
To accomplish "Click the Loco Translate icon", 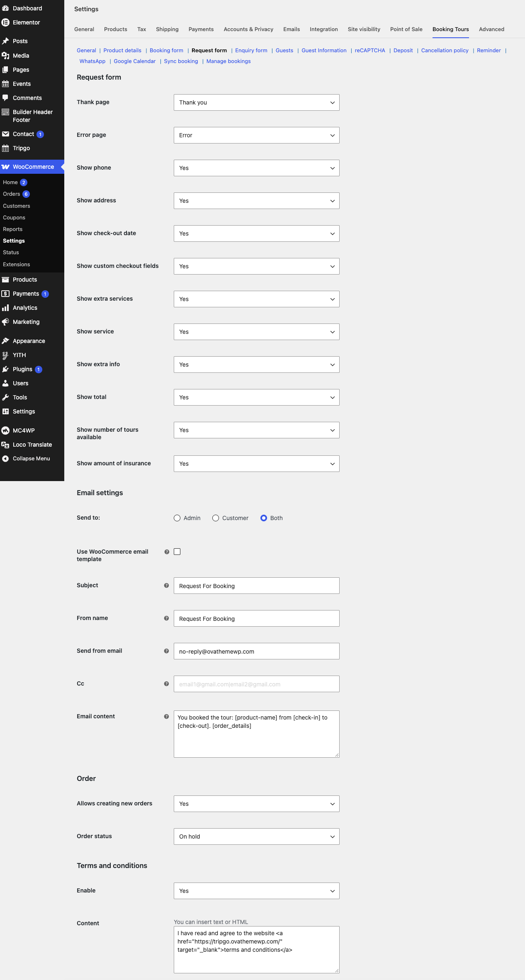I will [5, 445].
